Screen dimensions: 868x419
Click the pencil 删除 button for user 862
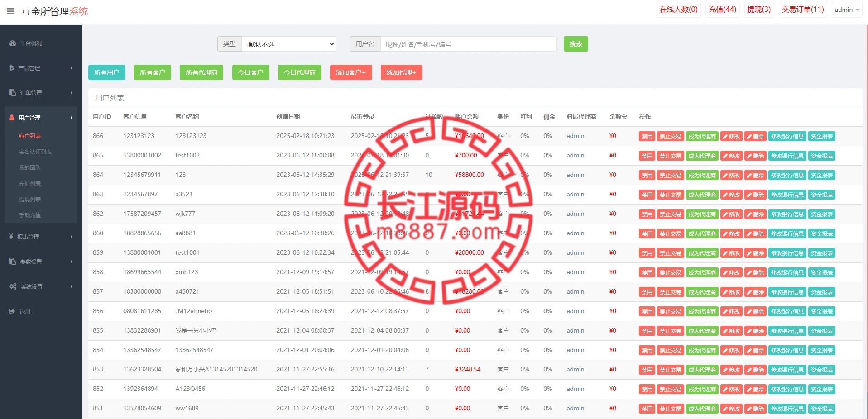tap(755, 214)
